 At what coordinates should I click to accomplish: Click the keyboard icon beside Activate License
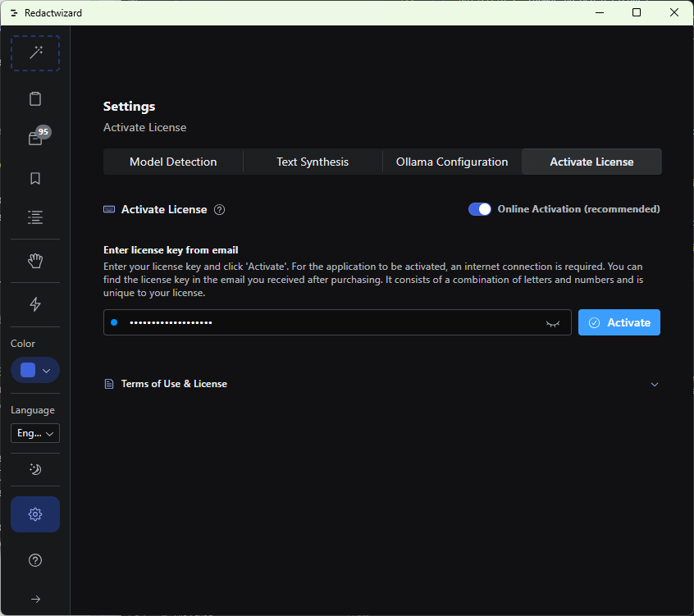(109, 209)
